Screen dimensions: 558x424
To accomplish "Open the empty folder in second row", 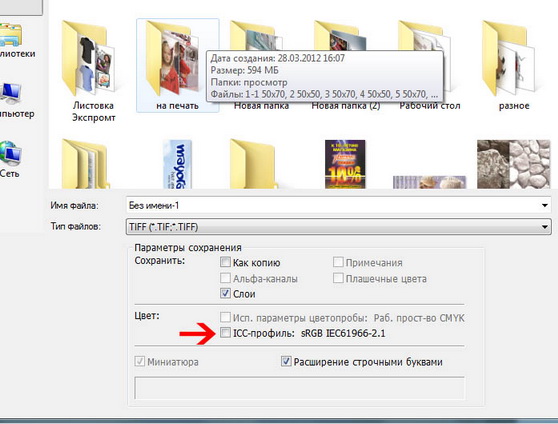I will click(253, 164).
